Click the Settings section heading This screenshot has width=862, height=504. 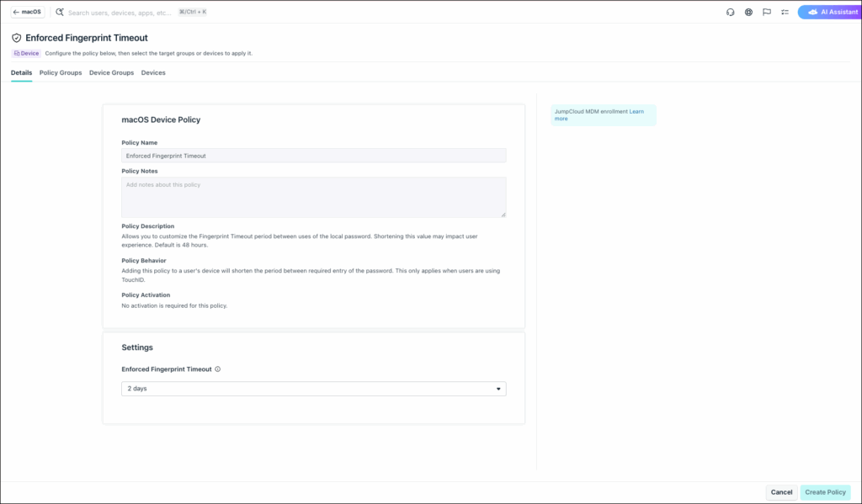coord(137,347)
